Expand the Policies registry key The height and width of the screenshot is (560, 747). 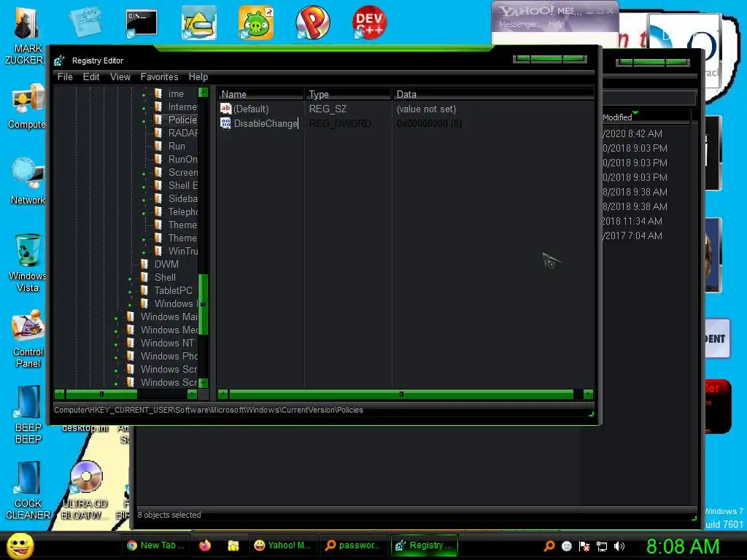[x=144, y=121]
